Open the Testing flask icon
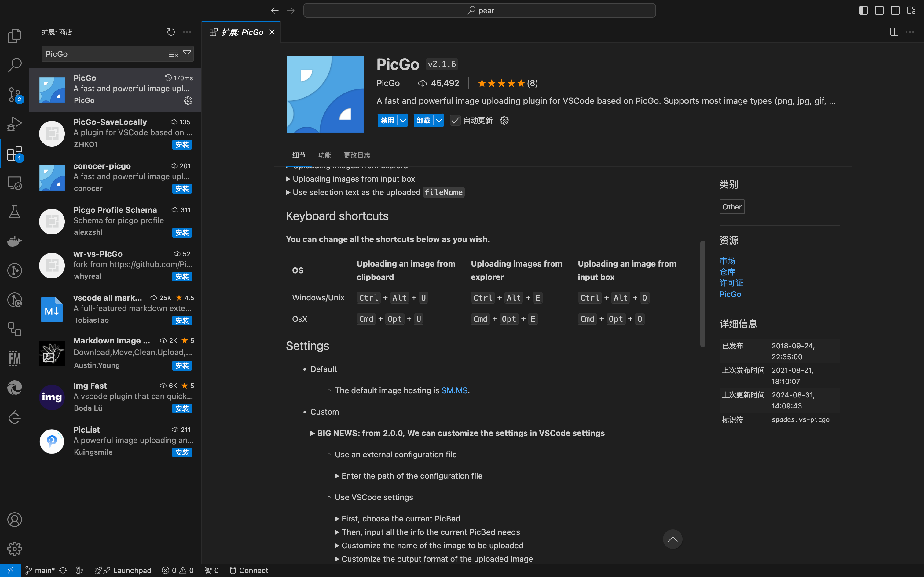 [x=14, y=212]
